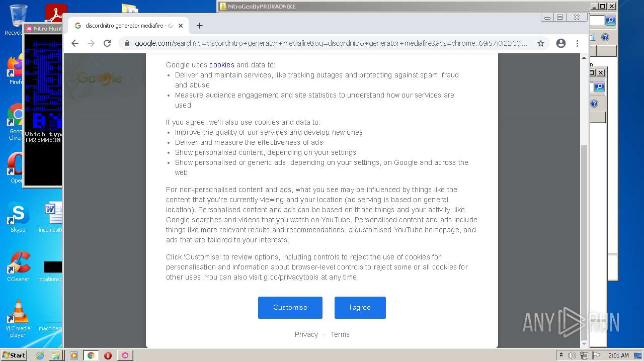Open the volume control tray icon

(572, 355)
